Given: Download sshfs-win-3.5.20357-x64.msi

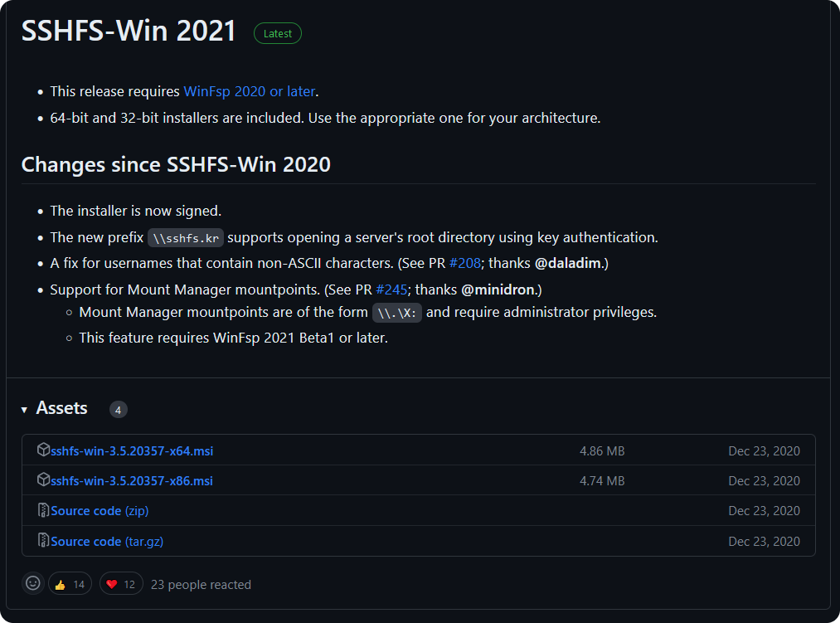Looking at the screenshot, I should tap(132, 451).
